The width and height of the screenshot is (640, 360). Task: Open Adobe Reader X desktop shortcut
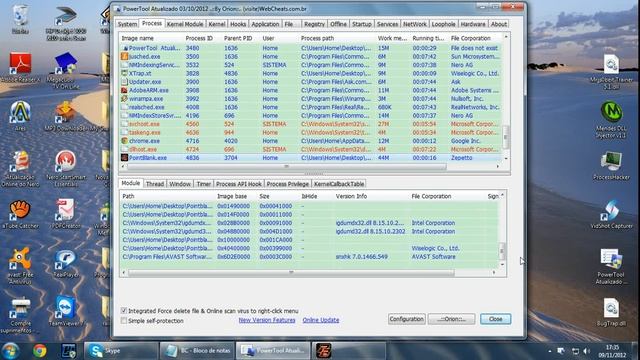tap(20, 68)
